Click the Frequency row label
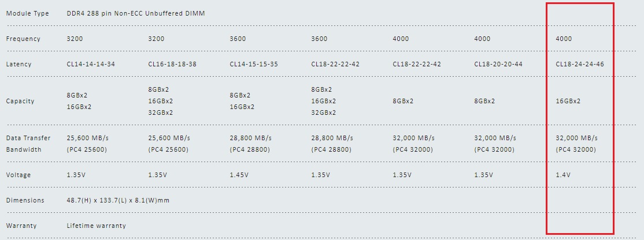Viewport: 644px width, 240px height. [x=23, y=39]
